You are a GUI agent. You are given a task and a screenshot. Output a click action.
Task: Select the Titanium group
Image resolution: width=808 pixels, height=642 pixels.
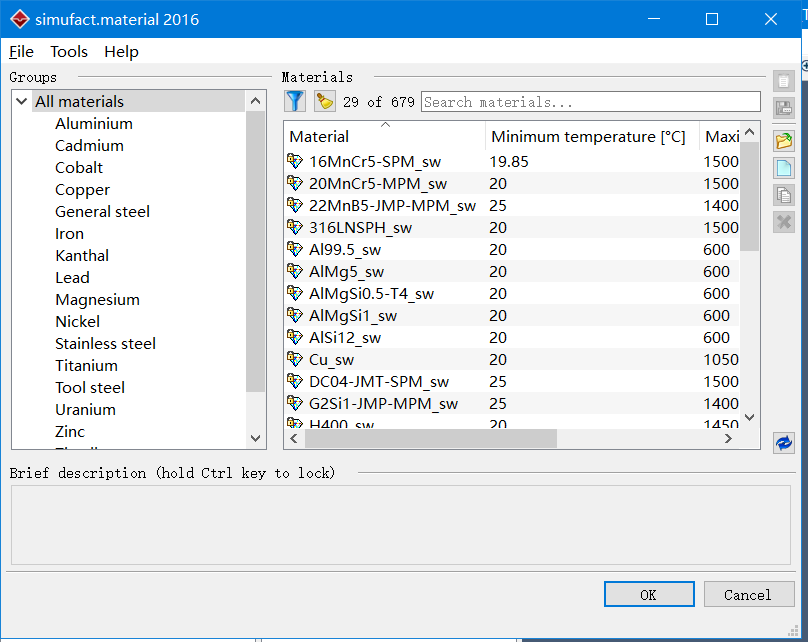86,365
